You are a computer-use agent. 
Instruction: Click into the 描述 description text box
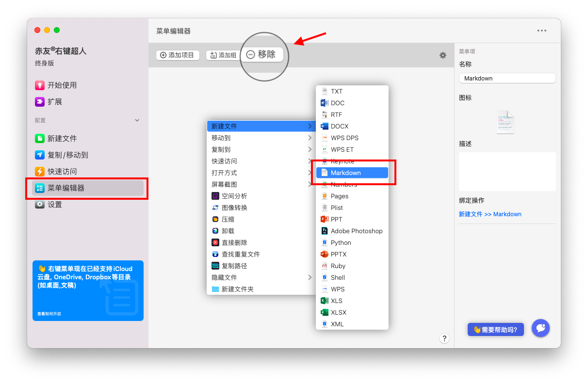click(x=507, y=172)
